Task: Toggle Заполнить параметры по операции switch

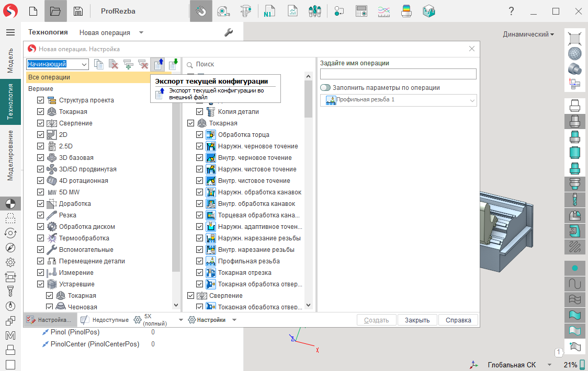Action: pyautogui.click(x=325, y=88)
